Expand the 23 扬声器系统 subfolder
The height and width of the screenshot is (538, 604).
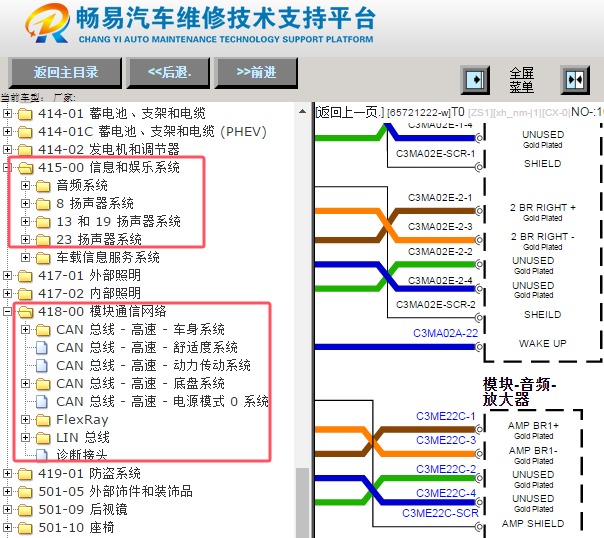(x=25, y=240)
